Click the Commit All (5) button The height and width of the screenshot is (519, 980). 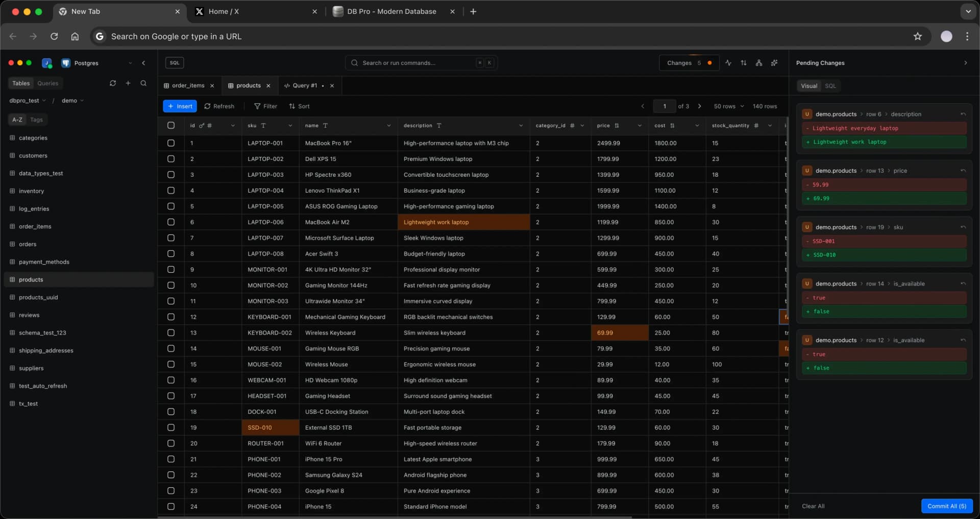tap(947, 506)
